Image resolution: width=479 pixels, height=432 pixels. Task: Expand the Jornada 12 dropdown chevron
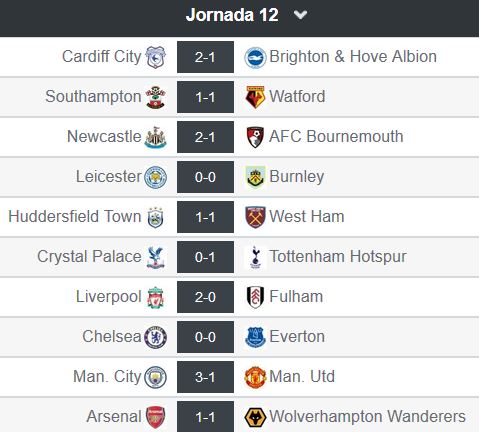click(300, 15)
